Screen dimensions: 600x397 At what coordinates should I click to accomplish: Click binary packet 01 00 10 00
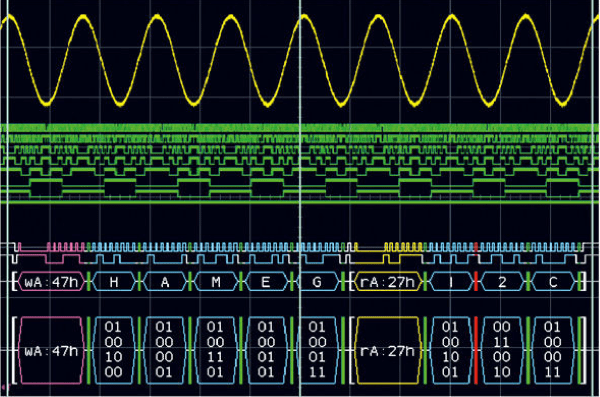coord(114,350)
